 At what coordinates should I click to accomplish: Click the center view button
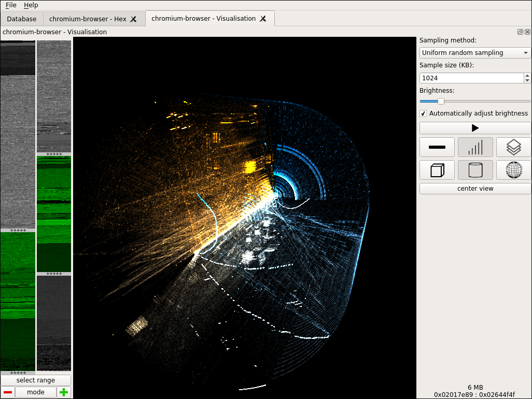tap(475, 189)
